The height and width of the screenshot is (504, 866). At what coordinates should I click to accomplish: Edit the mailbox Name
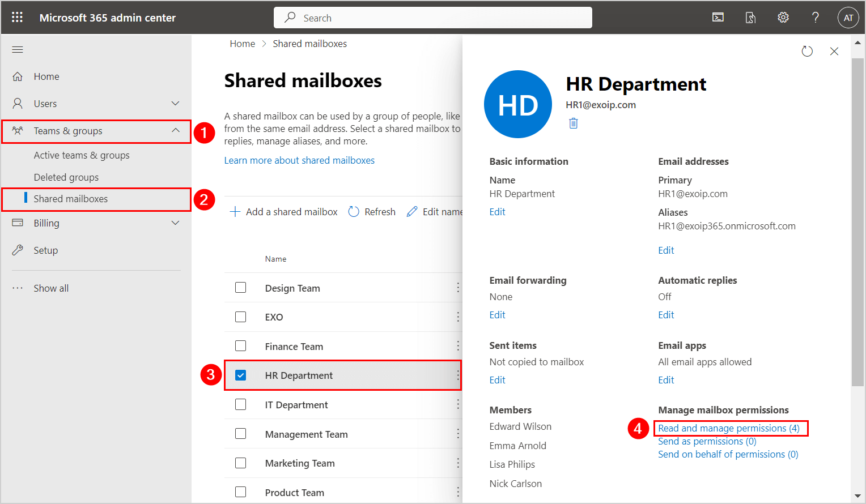[497, 212]
